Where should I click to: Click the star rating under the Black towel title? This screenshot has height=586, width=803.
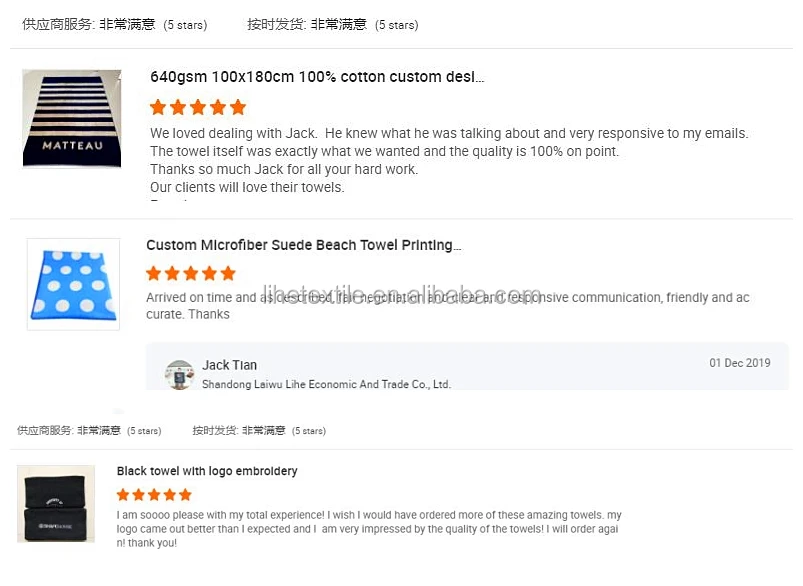click(154, 494)
